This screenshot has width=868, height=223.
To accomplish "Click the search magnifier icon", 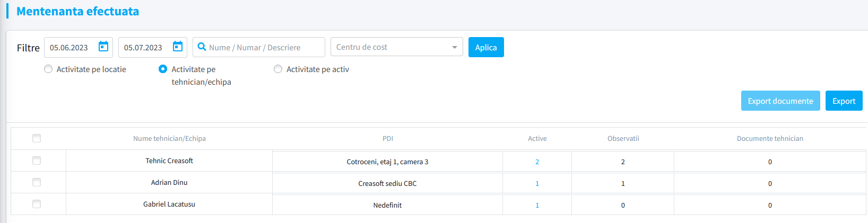I will point(202,47).
